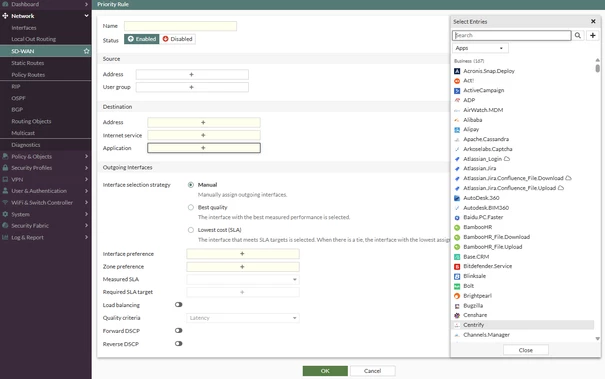Click the search magnifier icon in Select Entries
The width and height of the screenshot is (605, 379).
point(578,36)
